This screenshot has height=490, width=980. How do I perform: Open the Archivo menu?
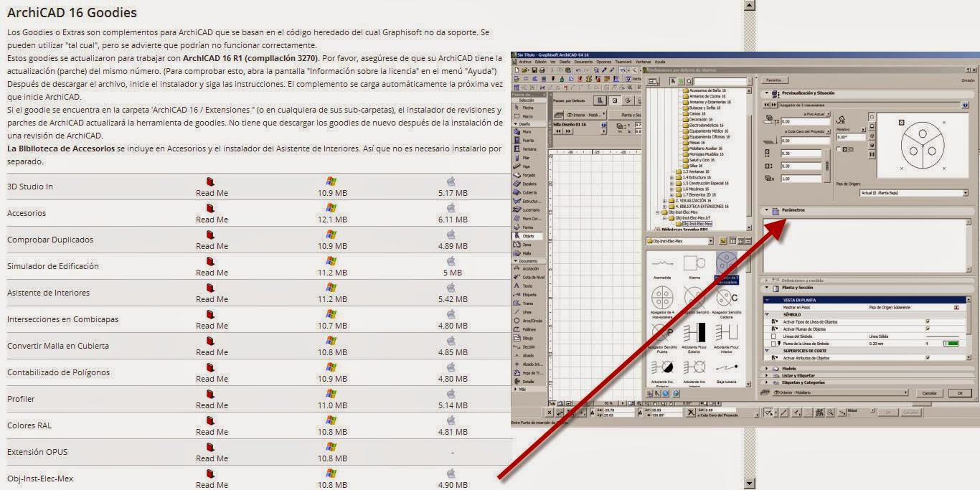[525, 62]
